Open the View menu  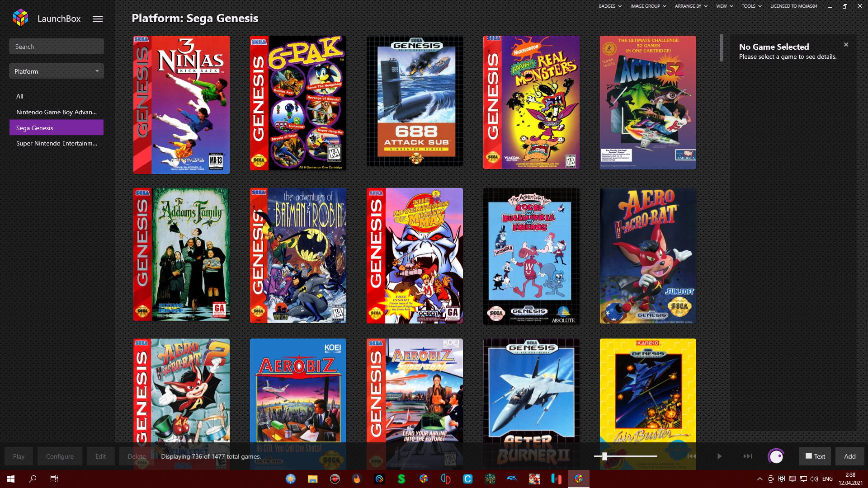coord(724,6)
